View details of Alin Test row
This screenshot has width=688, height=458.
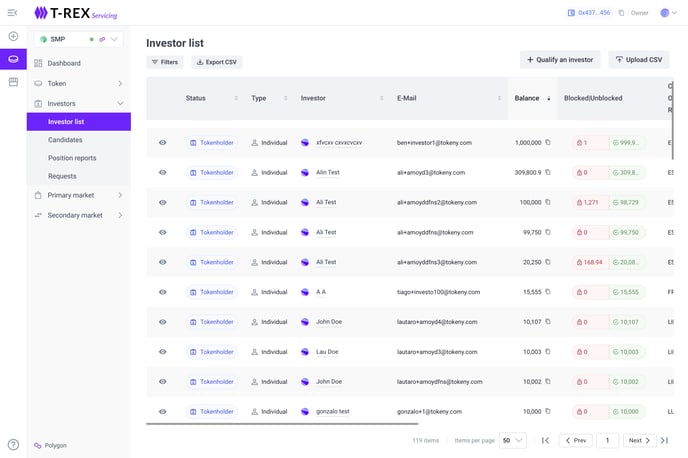point(162,172)
